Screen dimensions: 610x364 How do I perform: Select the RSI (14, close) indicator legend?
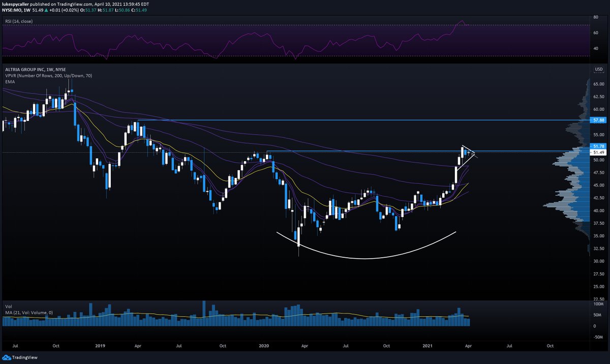pos(19,21)
